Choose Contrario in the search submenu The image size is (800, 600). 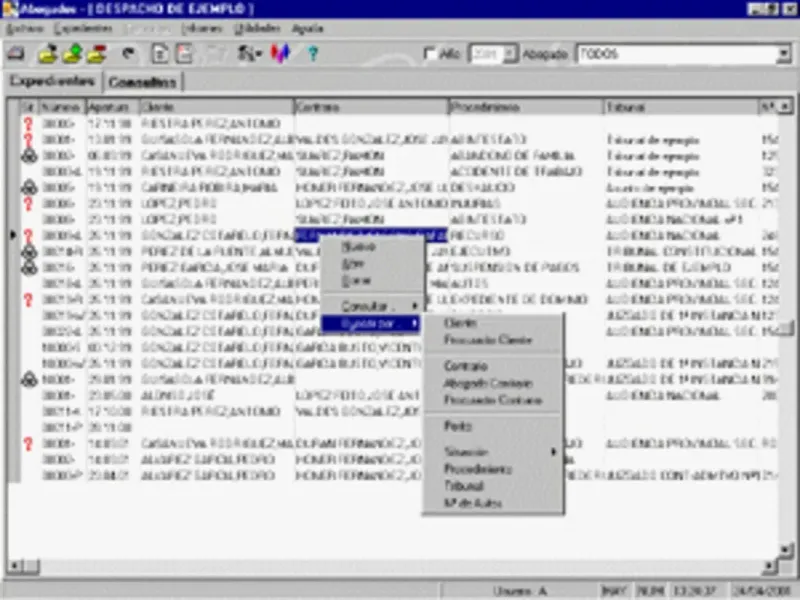pos(466,365)
